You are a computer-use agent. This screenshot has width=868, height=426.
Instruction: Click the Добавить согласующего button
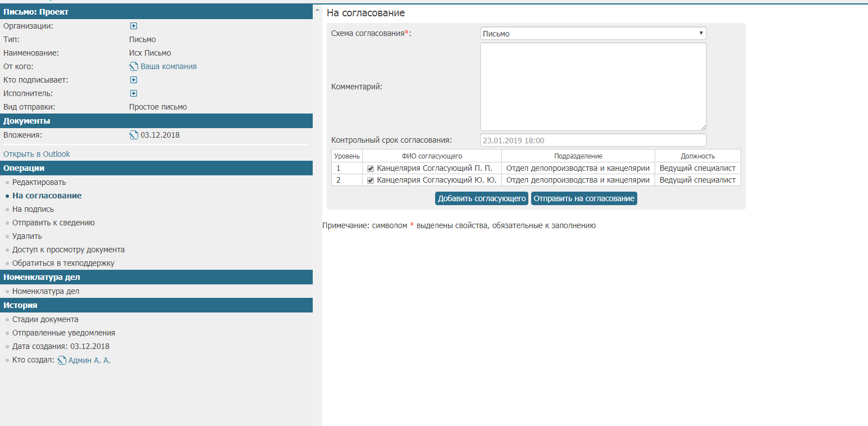(x=482, y=198)
